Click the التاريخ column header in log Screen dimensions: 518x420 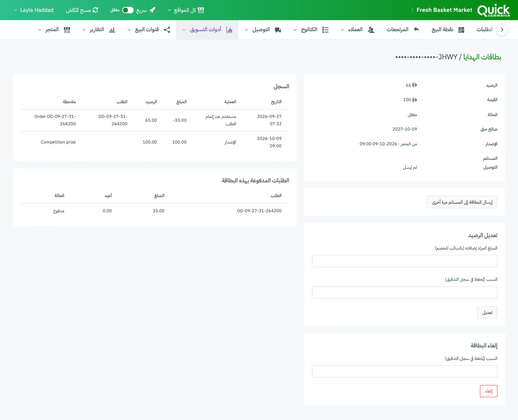click(x=276, y=102)
